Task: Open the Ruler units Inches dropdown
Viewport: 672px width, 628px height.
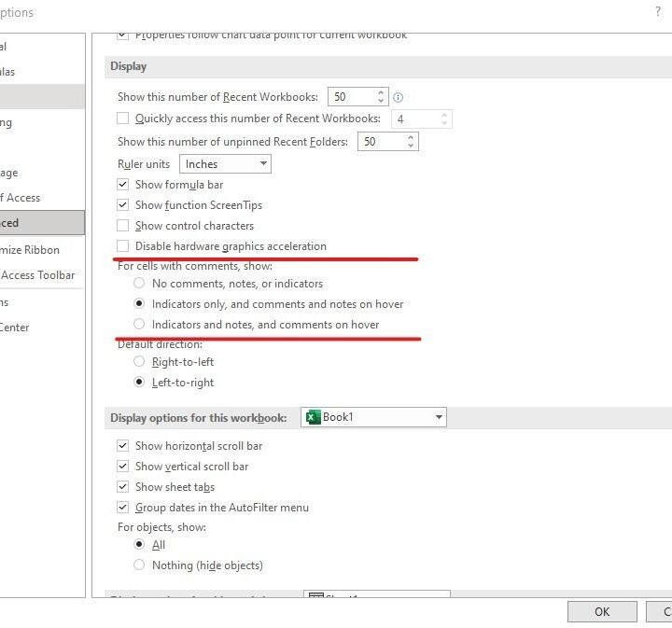Action: [226, 164]
